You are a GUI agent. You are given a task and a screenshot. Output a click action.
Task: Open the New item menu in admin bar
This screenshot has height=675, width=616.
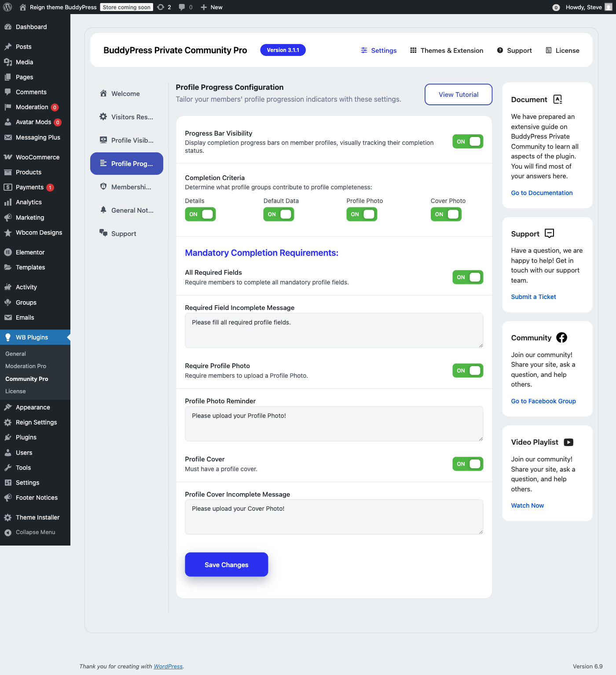[x=211, y=7]
